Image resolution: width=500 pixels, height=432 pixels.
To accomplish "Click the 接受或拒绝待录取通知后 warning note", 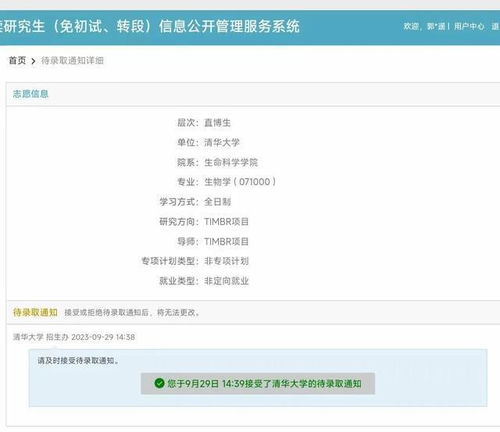I will (132, 312).
